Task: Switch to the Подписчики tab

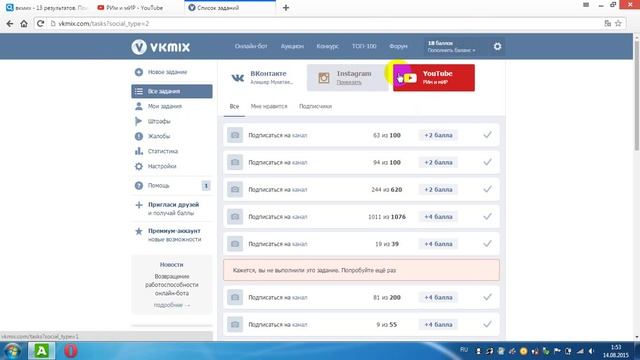Action: 316,107
